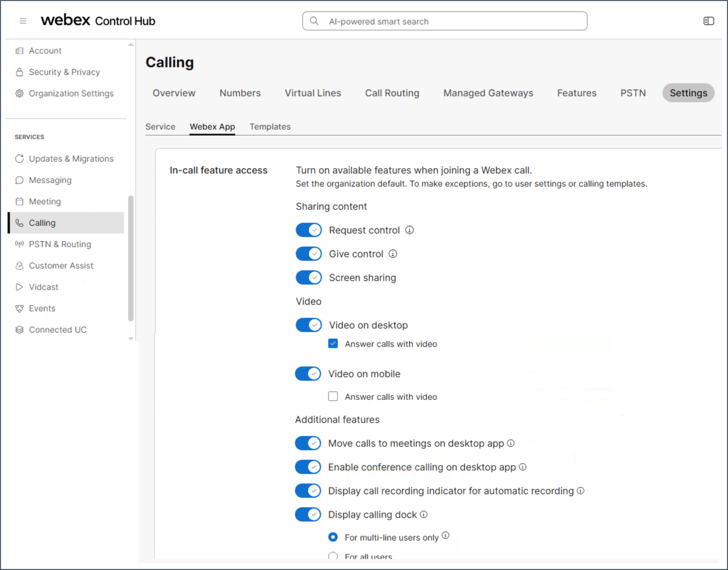728x570 pixels.
Task: Open Organization Settings link
Action: point(71,93)
